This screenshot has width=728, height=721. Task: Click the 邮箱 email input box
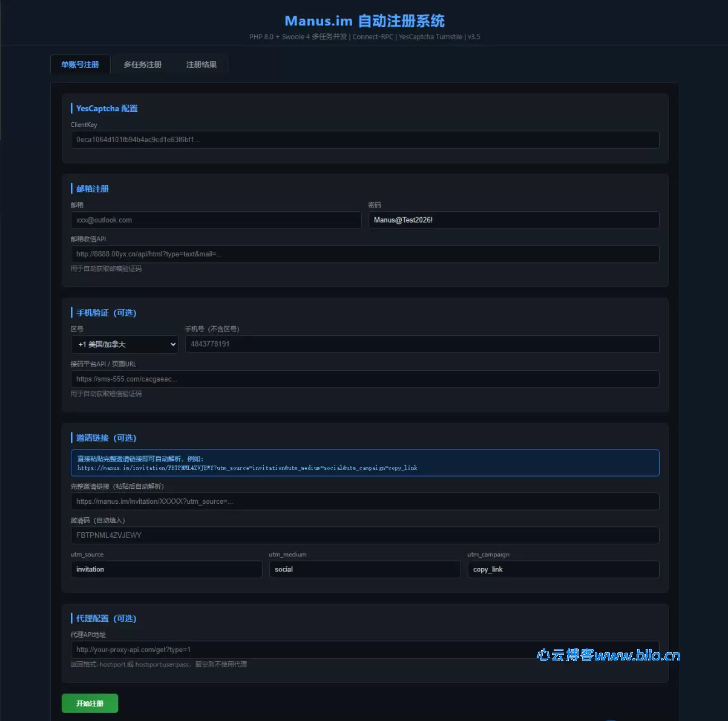pyautogui.click(x=216, y=220)
